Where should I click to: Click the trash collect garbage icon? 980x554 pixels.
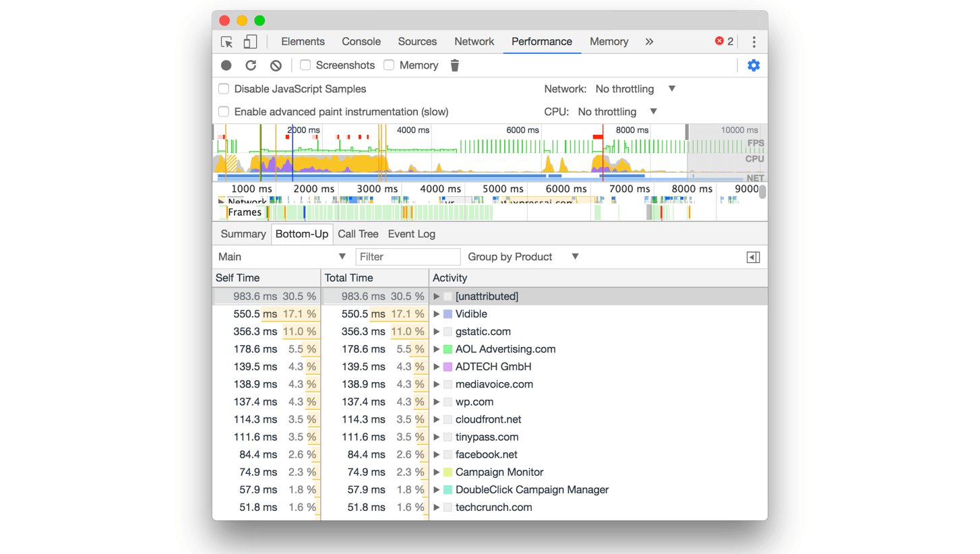click(455, 65)
